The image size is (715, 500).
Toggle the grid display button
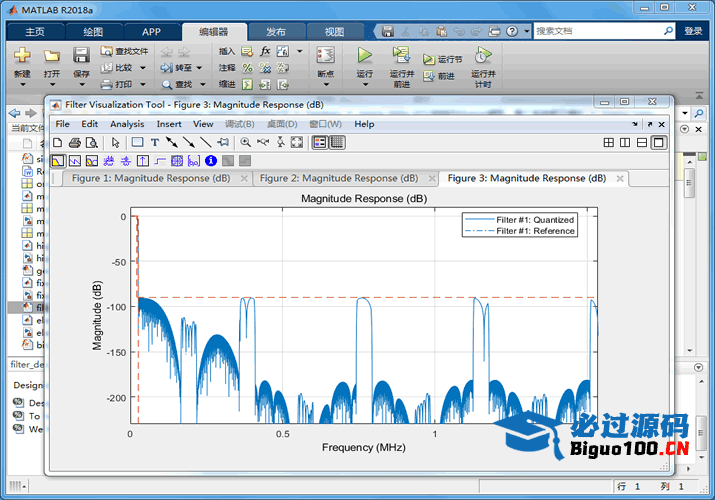coord(337,143)
